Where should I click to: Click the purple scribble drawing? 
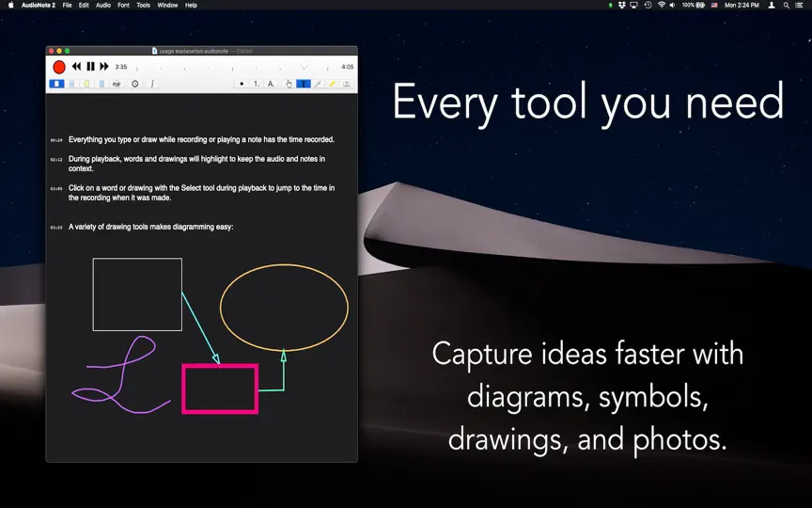(122, 374)
